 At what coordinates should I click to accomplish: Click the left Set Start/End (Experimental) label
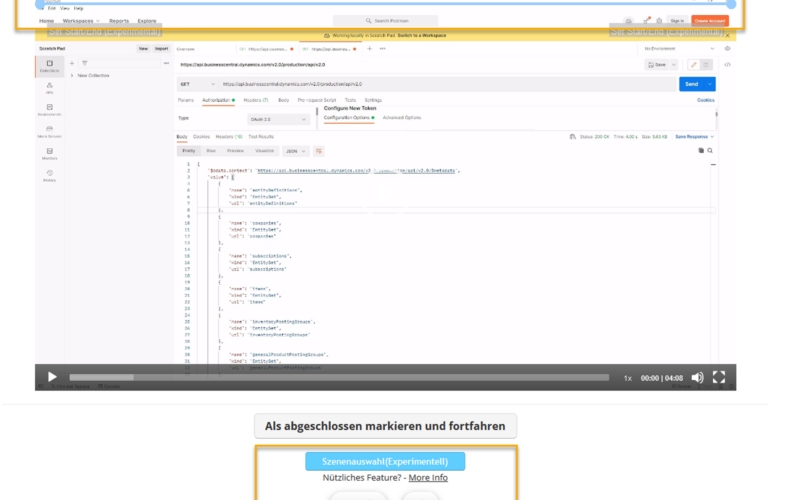pyautogui.click(x=105, y=32)
